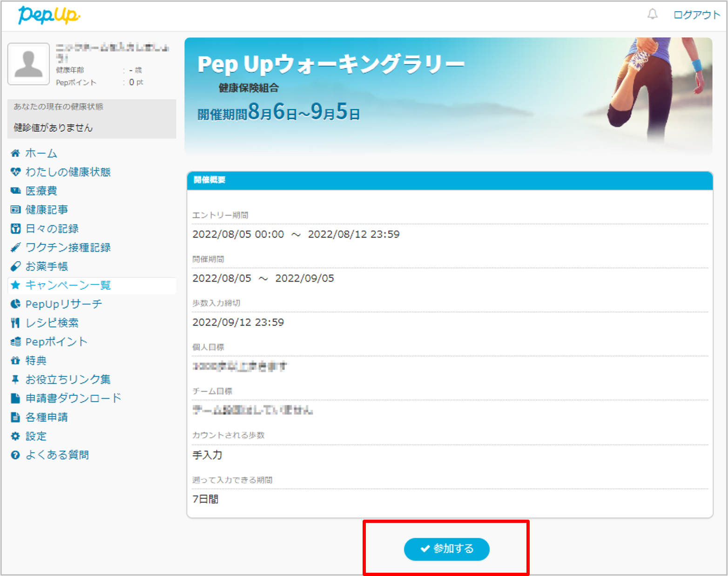Open 健康記事 in the sidebar
Screen dimensions: 728x576
[47, 210]
